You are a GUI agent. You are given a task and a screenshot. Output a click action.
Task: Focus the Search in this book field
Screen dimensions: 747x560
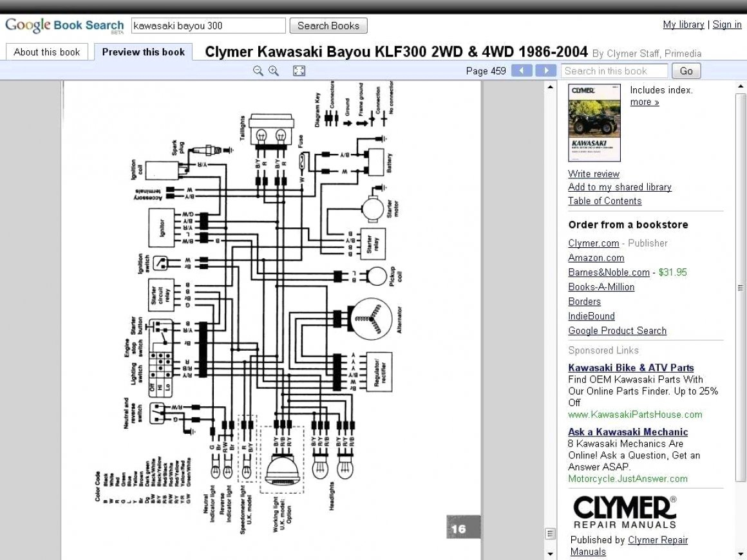[x=614, y=71]
